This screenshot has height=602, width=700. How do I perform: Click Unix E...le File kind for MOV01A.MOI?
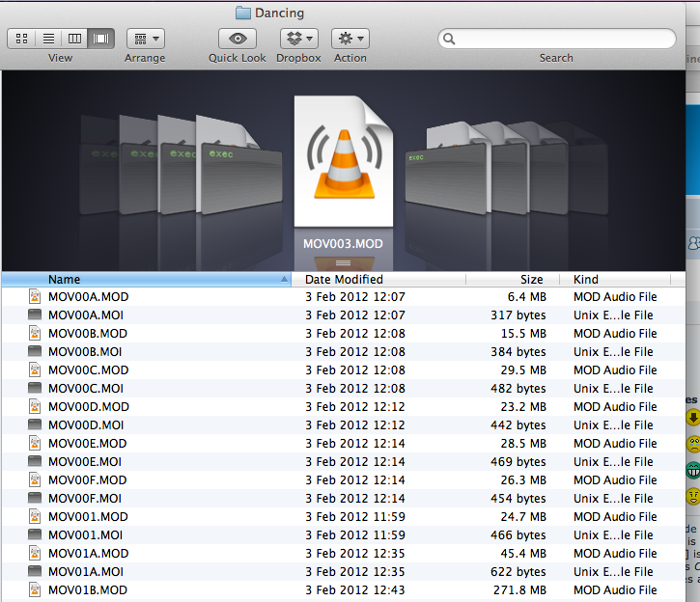click(613, 572)
